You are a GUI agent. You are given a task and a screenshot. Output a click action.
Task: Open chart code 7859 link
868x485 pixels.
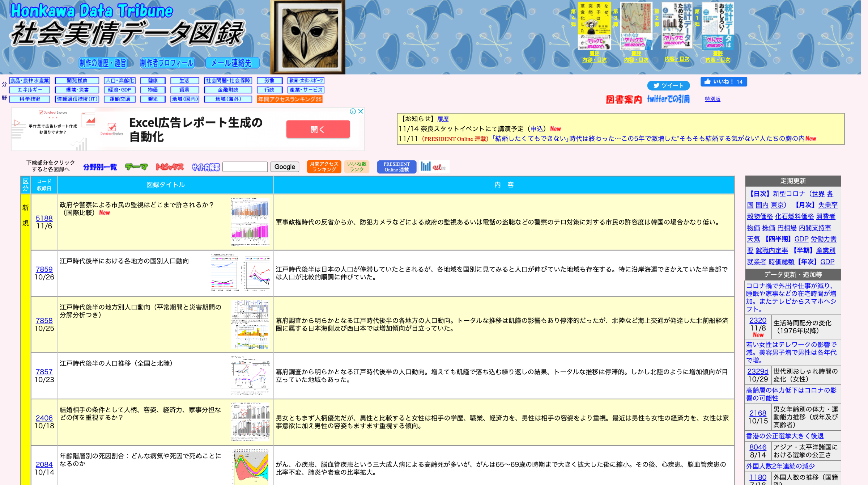(x=44, y=269)
